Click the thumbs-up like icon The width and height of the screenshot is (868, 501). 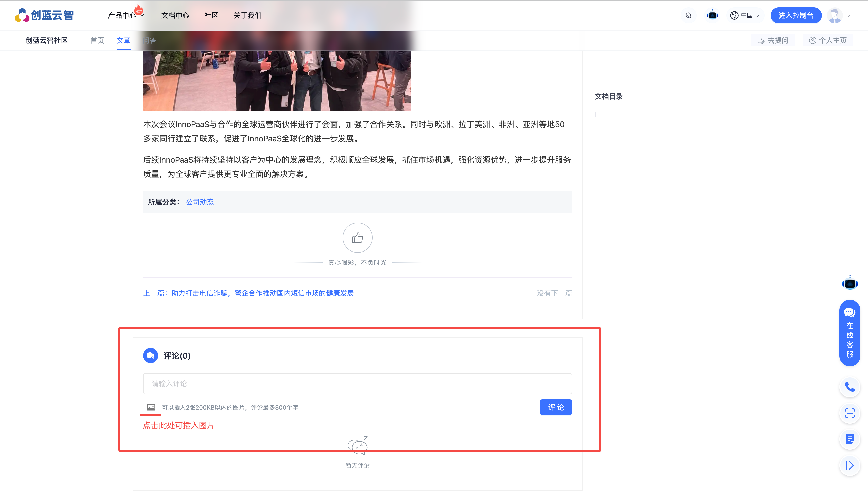357,238
